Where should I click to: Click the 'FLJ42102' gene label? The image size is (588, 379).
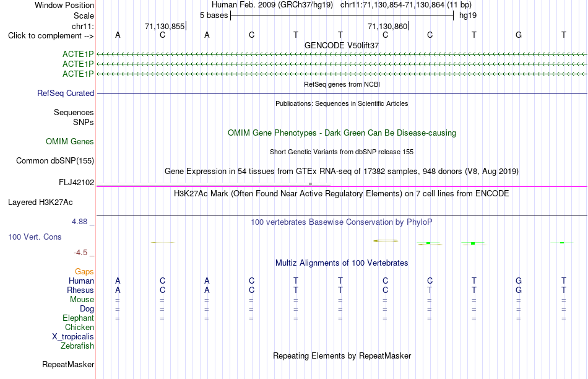click(x=77, y=182)
